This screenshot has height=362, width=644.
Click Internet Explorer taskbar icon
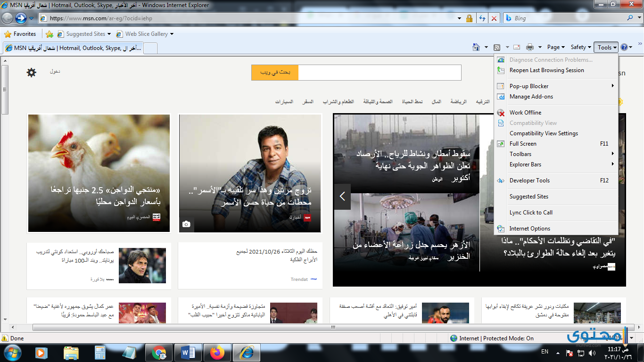[247, 352]
